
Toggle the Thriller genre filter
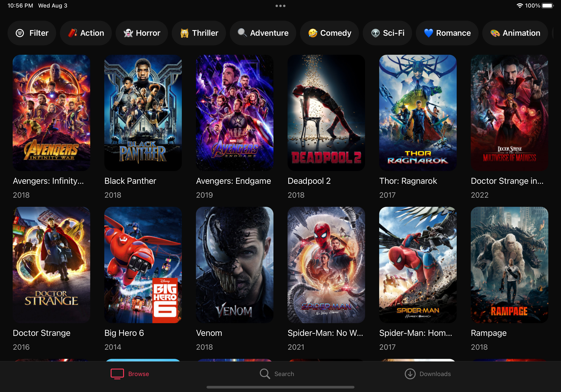[199, 33]
